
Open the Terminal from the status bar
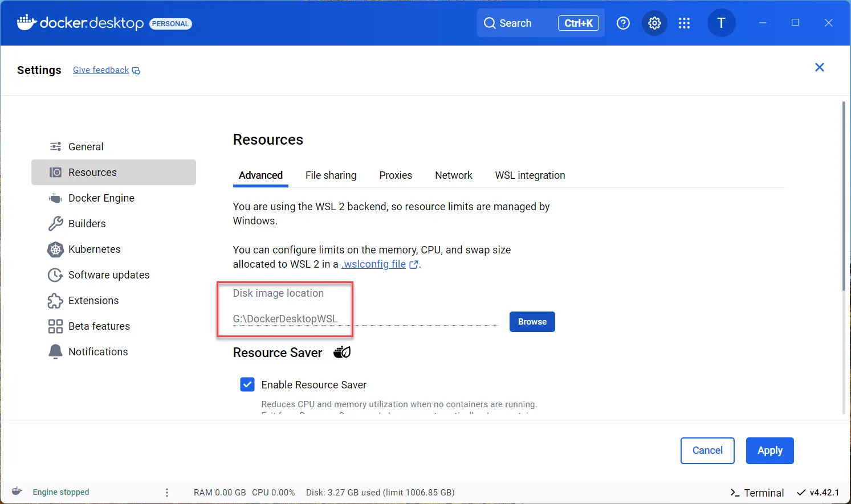756,492
